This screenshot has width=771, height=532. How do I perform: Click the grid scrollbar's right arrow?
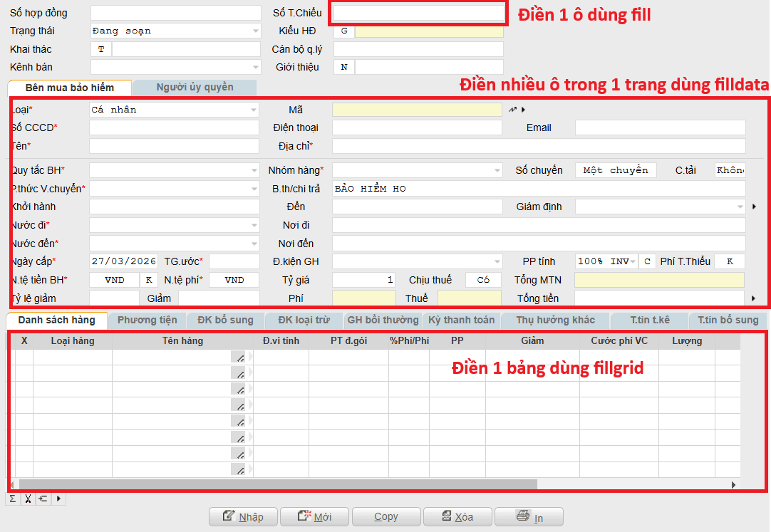[x=734, y=485]
